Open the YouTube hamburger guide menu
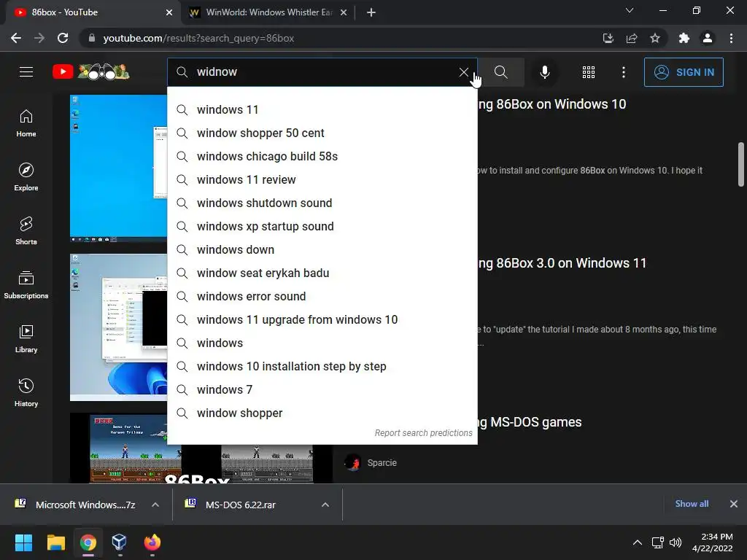 tap(26, 72)
